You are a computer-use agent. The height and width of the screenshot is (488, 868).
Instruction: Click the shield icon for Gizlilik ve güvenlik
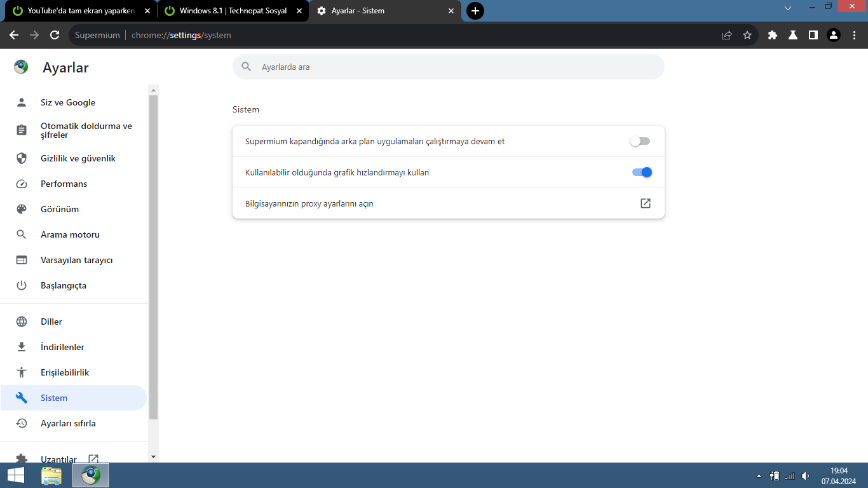point(22,158)
